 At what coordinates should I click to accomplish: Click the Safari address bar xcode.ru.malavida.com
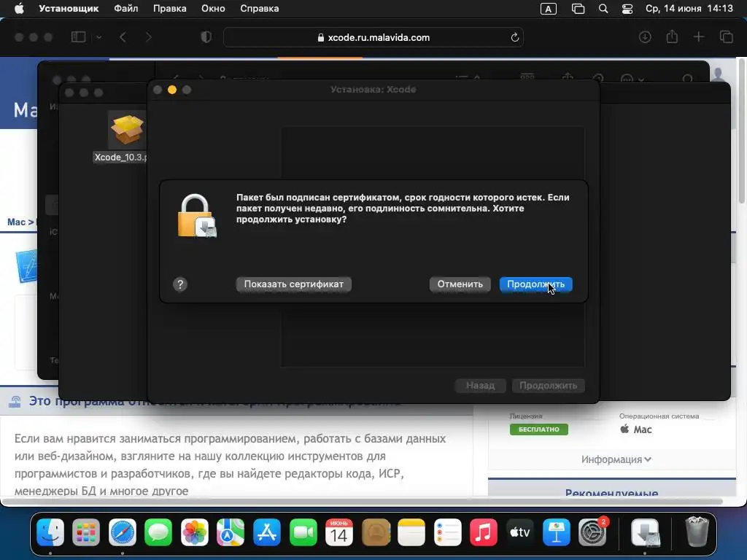(x=373, y=37)
